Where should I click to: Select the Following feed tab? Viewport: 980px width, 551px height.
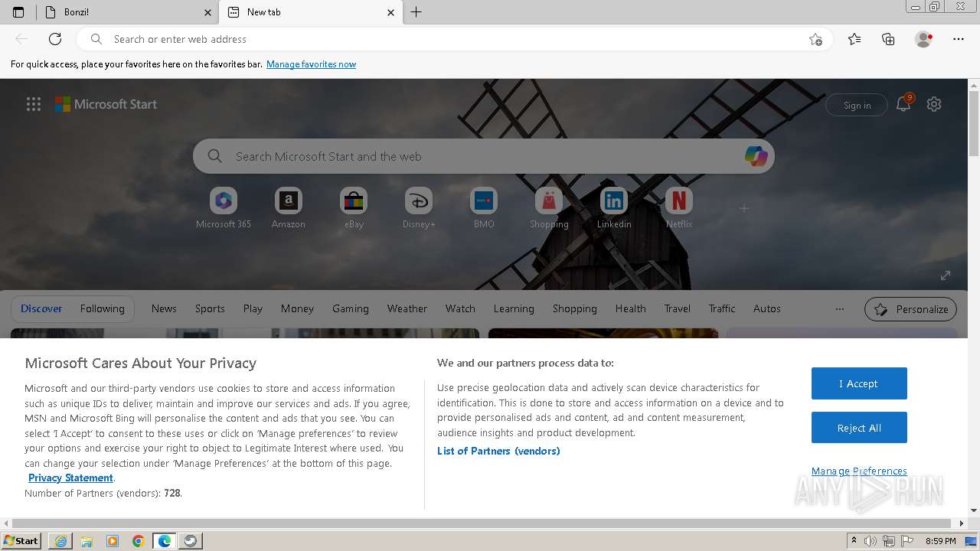tap(102, 308)
